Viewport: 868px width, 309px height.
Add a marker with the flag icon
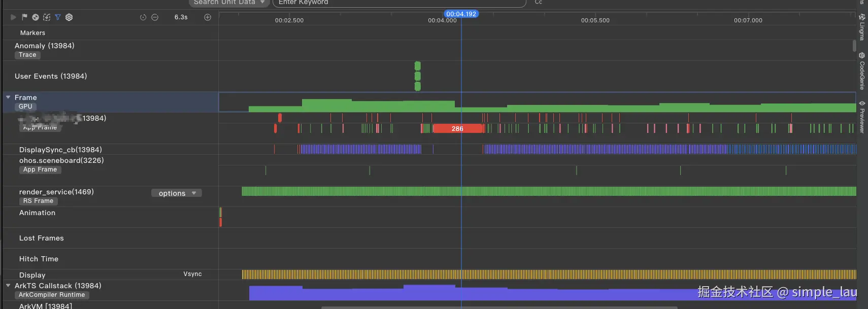(x=24, y=17)
